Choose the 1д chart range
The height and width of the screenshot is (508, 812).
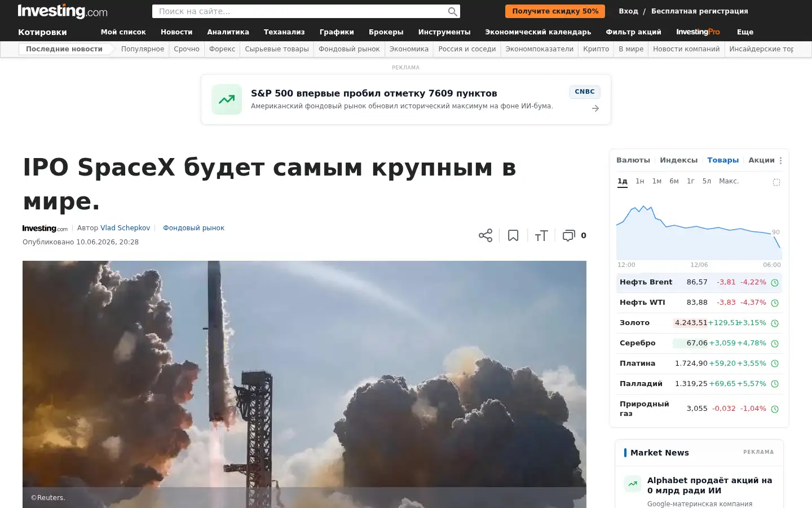point(623,181)
